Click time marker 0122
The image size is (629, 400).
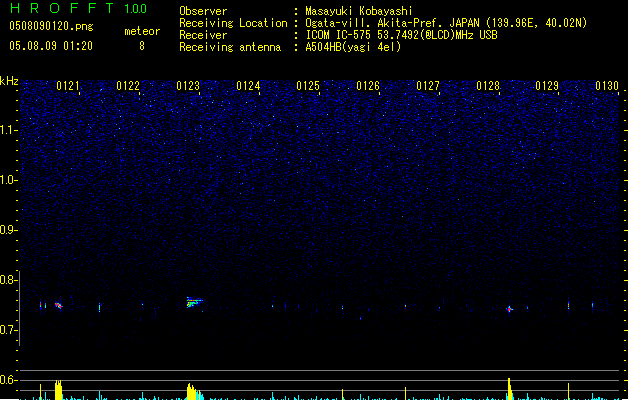tap(128, 86)
